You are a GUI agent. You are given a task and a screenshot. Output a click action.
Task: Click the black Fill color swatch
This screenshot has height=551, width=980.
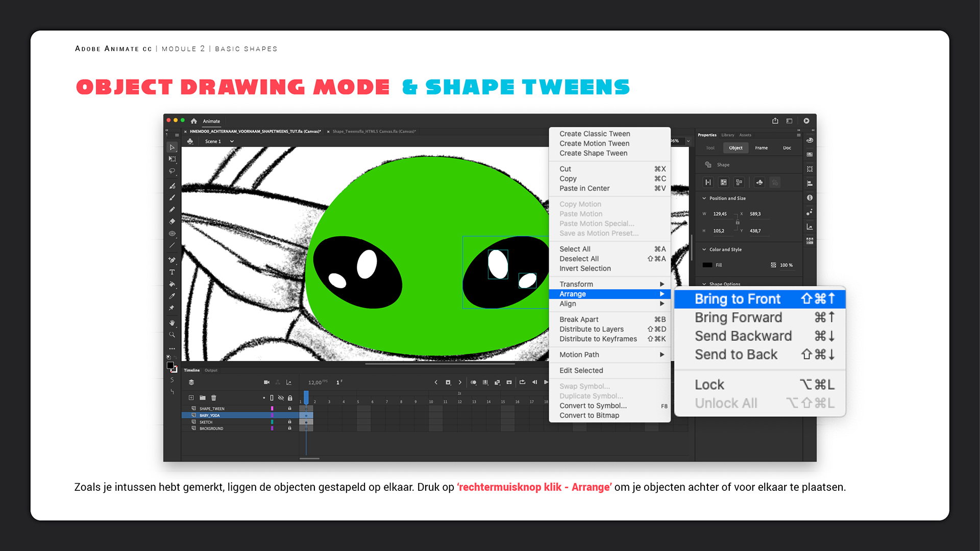(707, 265)
